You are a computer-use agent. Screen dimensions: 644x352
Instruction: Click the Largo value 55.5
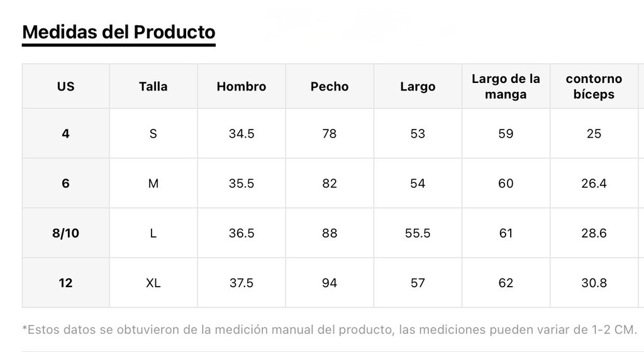coord(418,233)
